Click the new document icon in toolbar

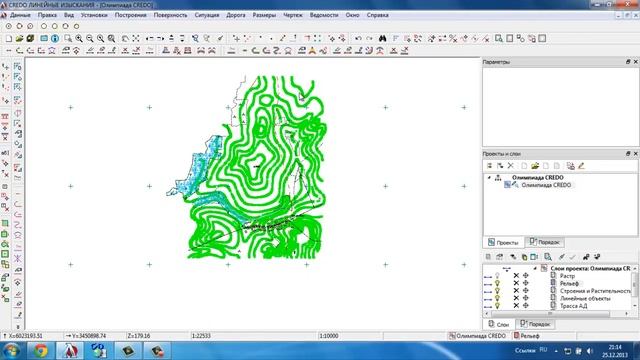click(x=9, y=38)
